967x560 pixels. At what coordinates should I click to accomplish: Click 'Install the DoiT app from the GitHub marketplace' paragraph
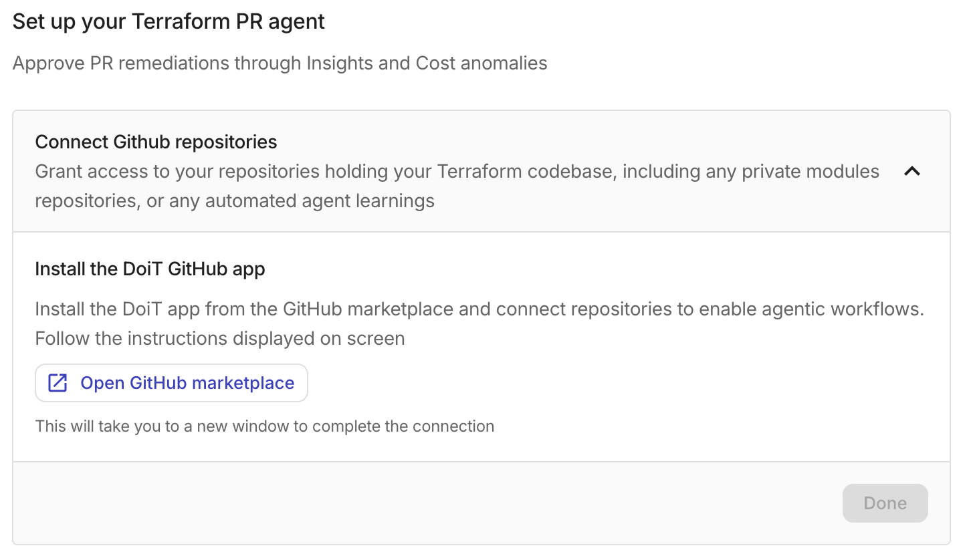pos(479,324)
